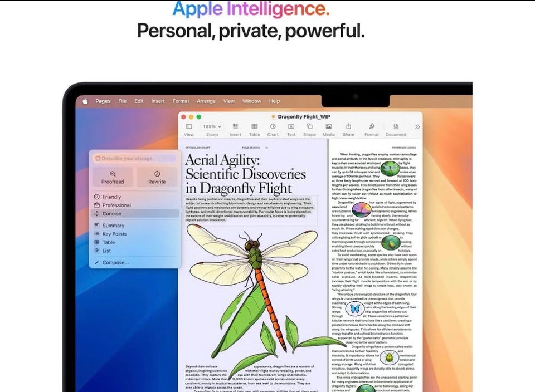Open the Window menu

point(252,101)
